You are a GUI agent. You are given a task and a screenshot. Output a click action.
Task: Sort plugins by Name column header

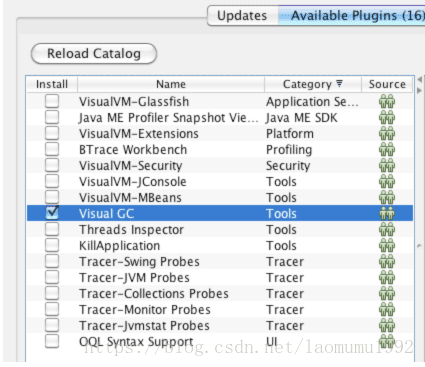point(171,84)
